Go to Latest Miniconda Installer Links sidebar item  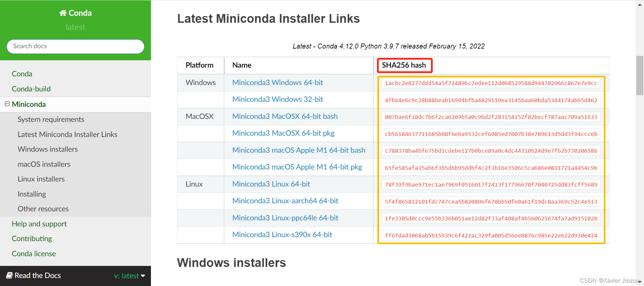pos(67,134)
